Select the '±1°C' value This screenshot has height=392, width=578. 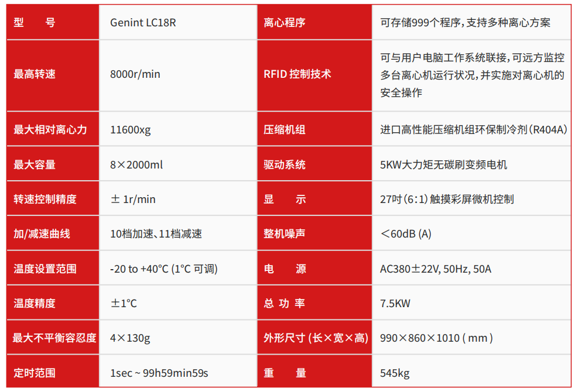pos(124,303)
